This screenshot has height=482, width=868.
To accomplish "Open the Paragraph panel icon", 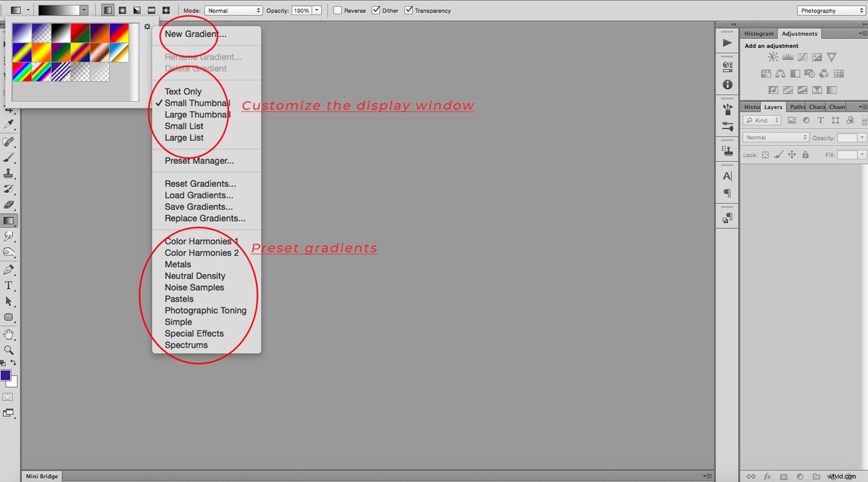I will [x=727, y=193].
